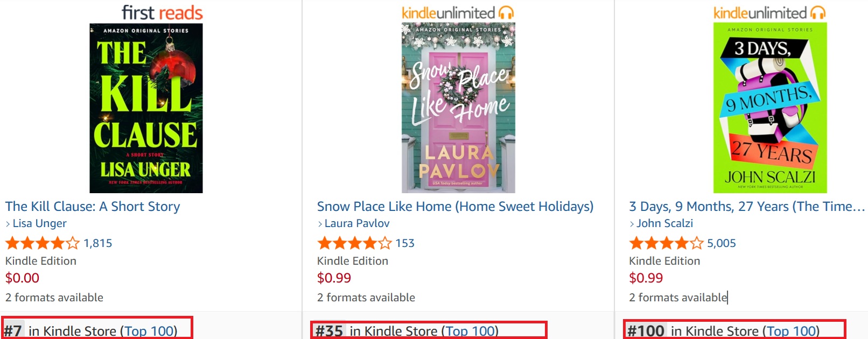Open The Kill Clause: A Short Story title

point(93,207)
